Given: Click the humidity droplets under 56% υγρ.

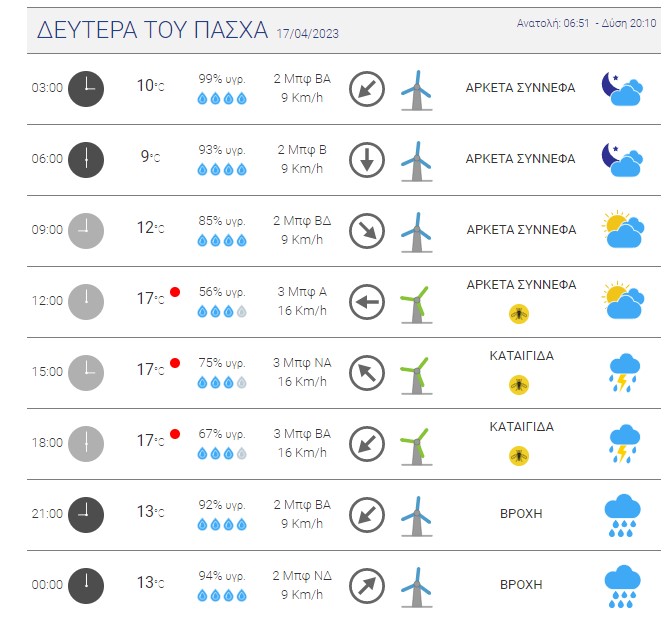Looking at the screenshot, I should (222, 312).
